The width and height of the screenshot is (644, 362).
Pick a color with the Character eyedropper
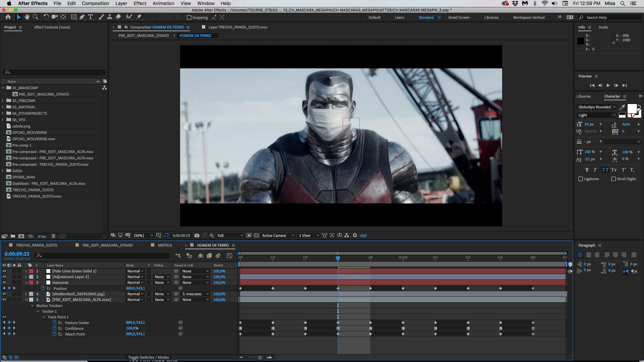click(622, 107)
